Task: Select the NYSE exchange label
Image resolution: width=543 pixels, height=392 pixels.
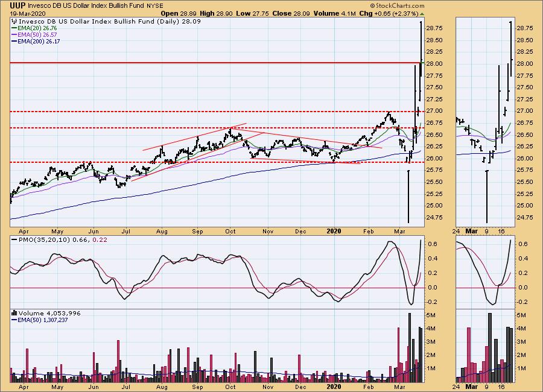Action: 154,6
